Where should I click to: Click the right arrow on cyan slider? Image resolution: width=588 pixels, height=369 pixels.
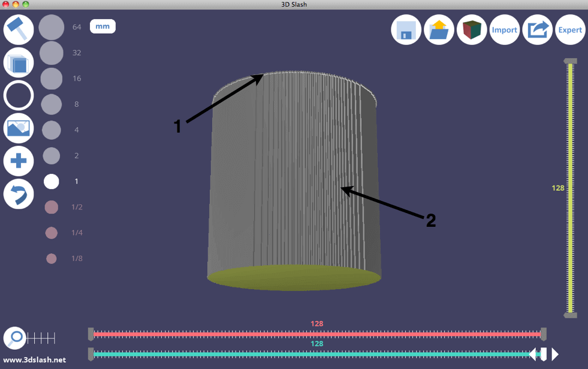(x=555, y=354)
